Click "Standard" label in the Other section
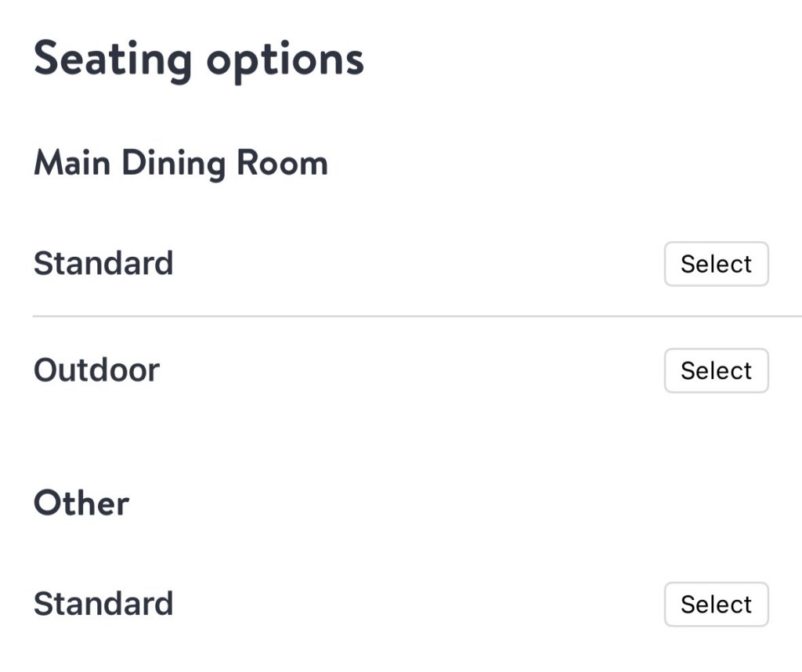Screen dimensions: 802x672 pyautogui.click(x=103, y=604)
